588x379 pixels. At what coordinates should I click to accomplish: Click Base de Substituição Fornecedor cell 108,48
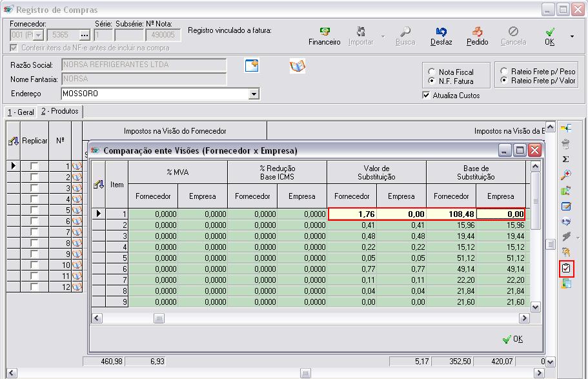tap(452, 214)
